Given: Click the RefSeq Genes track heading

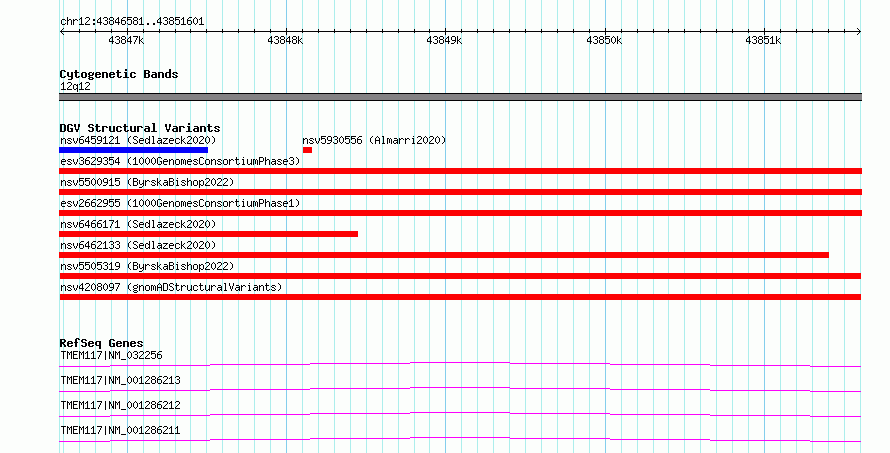Looking at the screenshot, I should pyautogui.click(x=101, y=343).
